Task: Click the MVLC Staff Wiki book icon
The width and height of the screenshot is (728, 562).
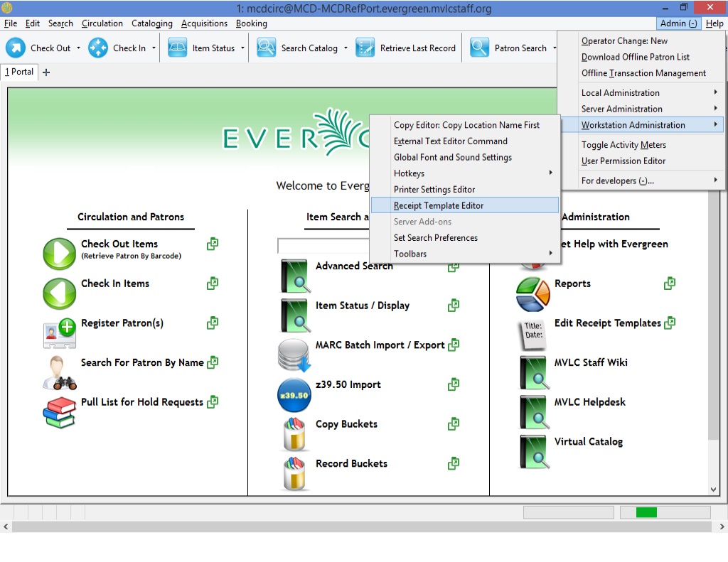Action: [535, 372]
